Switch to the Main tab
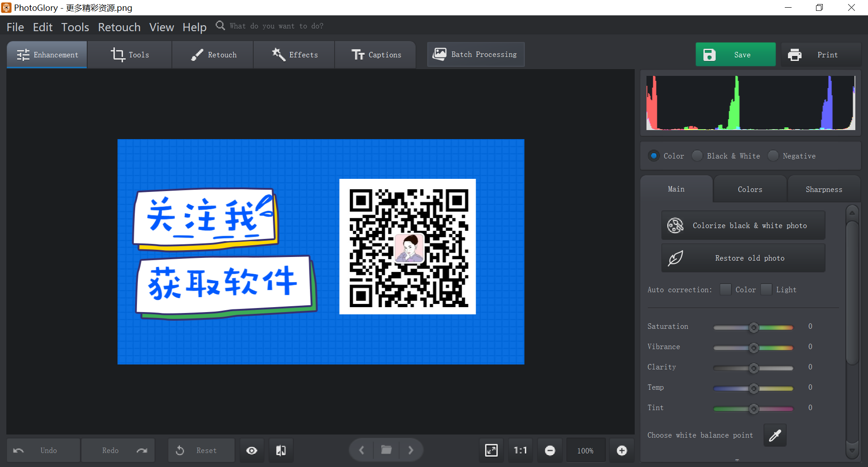This screenshot has height=467, width=868. 676,189
